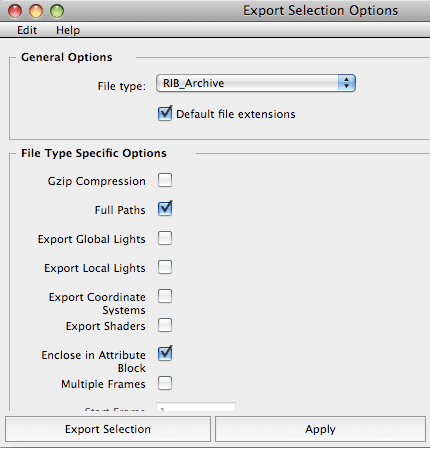Check Export Coordinate Systems
The height and width of the screenshot is (460, 430).
click(165, 296)
